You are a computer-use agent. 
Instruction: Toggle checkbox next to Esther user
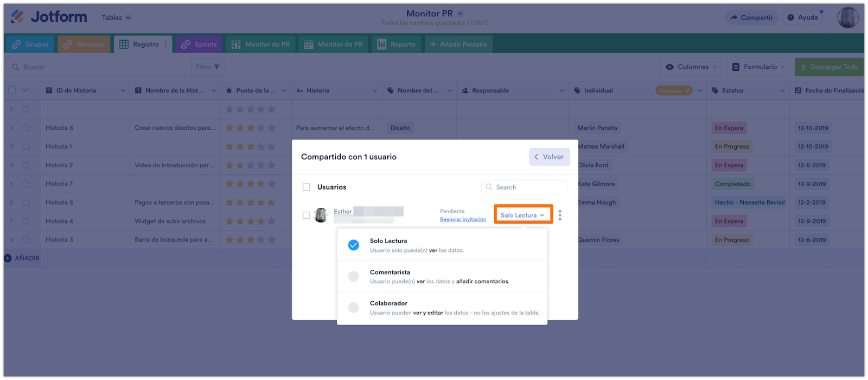[x=307, y=216]
